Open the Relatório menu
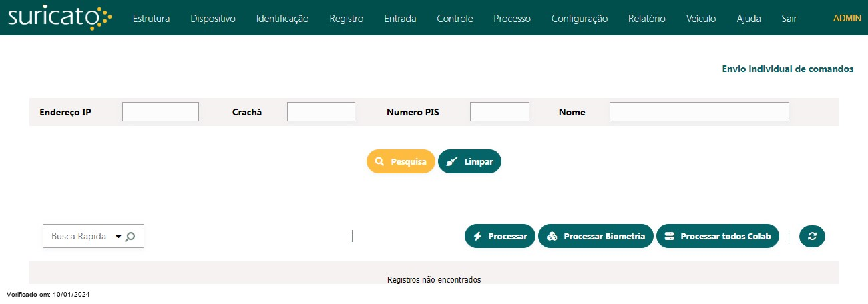Screen dimensions: 868x304 pos(647,19)
